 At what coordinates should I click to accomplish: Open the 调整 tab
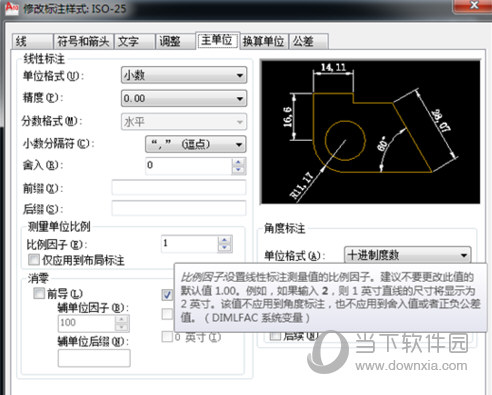pyautogui.click(x=175, y=41)
